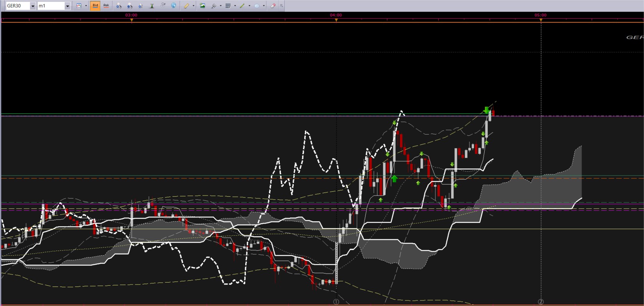Viewport: 644px width, 306px height.
Task: Open the m1 timeframe dropdown
Action: [x=68, y=6]
